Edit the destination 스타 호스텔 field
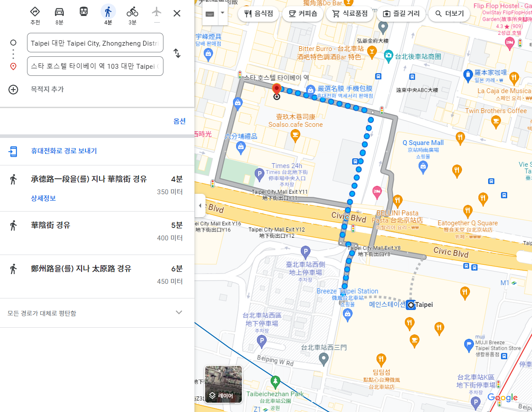This screenshot has width=532, height=412. tap(95, 66)
